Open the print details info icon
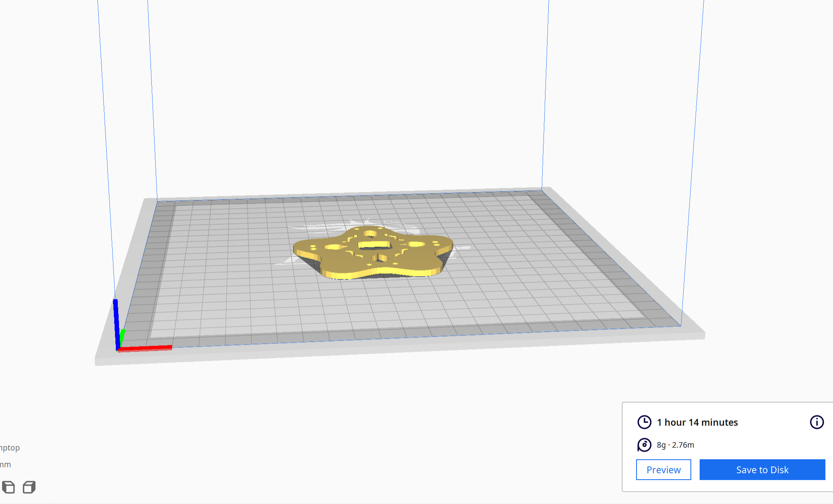The image size is (833, 504). 816,422
